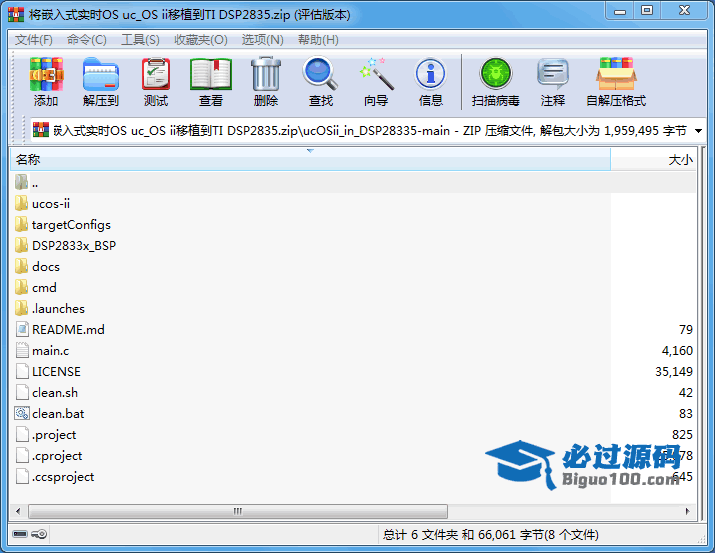The image size is (715, 553).
Task: Click the horizontal scrollbar left arrow
Action: pyautogui.click(x=18, y=511)
